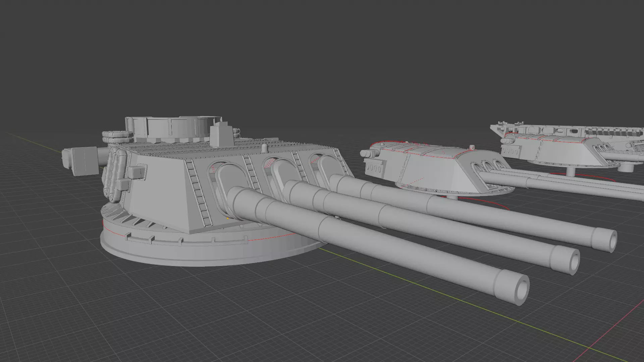644x362 pixels.
Task: Click the stacked life rafts on roof
Action: (117, 137)
